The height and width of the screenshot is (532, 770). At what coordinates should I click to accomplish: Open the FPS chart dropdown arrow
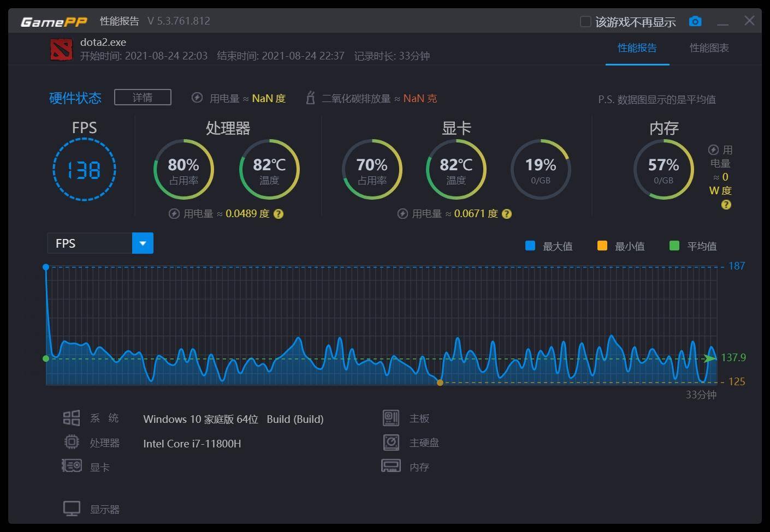pyautogui.click(x=143, y=243)
